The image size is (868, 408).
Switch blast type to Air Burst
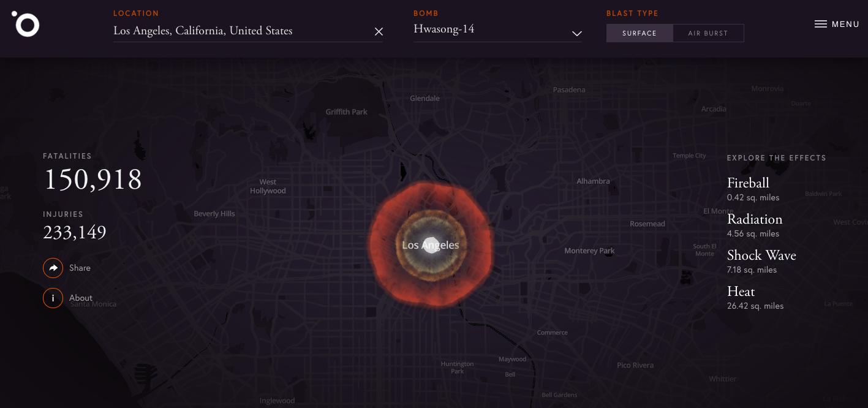point(708,33)
